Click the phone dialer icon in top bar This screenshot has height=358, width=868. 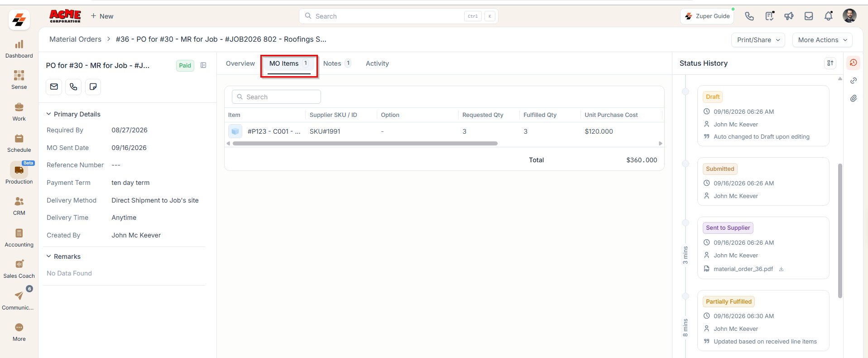point(749,16)
